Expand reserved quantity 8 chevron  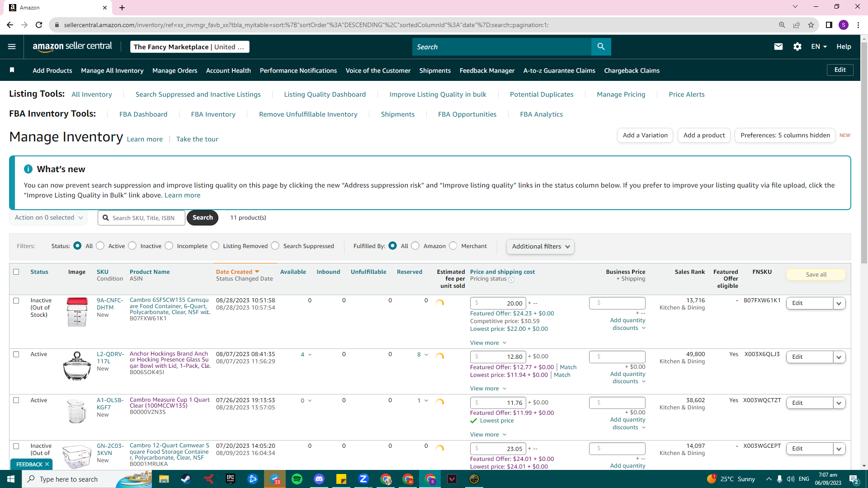point(426,355)
